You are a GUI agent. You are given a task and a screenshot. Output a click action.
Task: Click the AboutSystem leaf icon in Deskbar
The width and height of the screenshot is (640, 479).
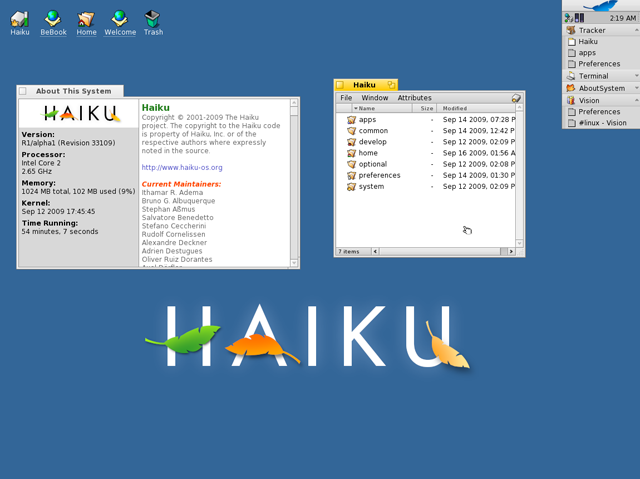coord(571,88)
